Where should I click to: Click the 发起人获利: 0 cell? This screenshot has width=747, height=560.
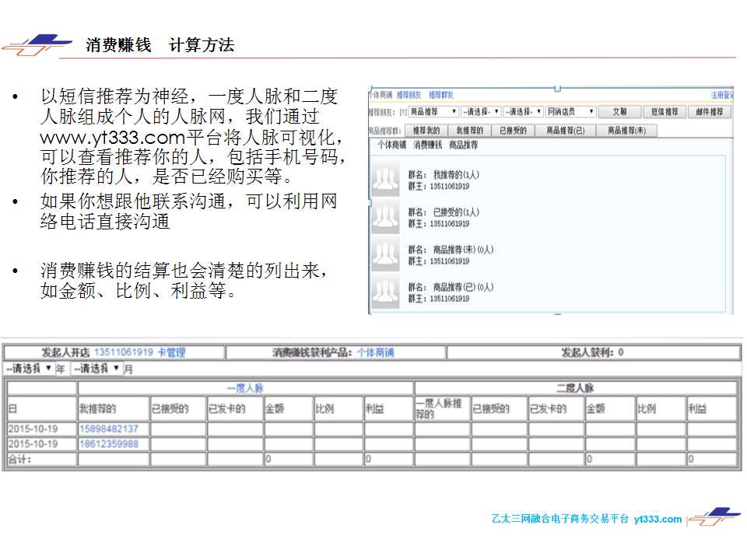tap(593, 352)
